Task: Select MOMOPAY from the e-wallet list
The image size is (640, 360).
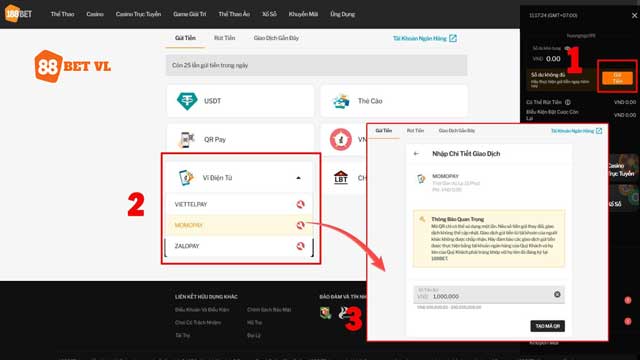Action: (x=240, y=225)
